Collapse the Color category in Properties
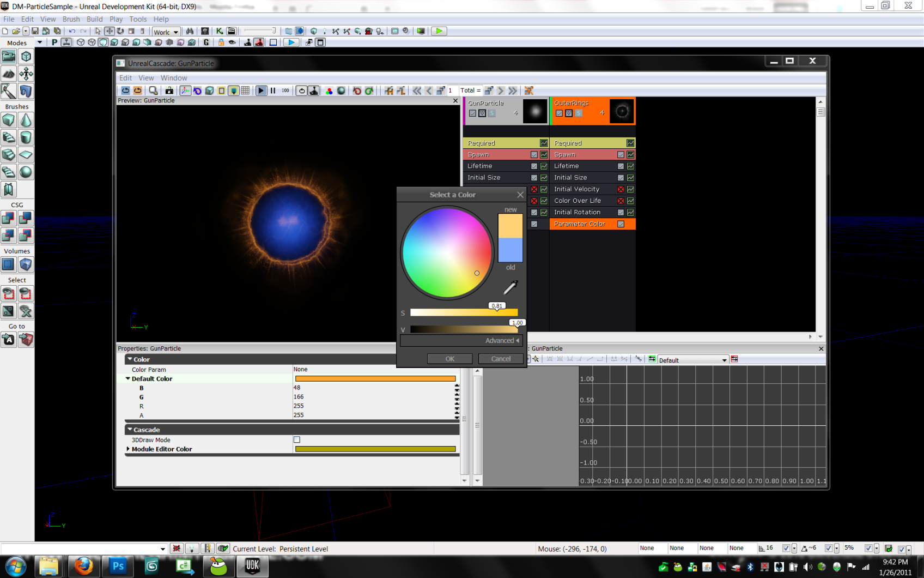 [130, 359]
